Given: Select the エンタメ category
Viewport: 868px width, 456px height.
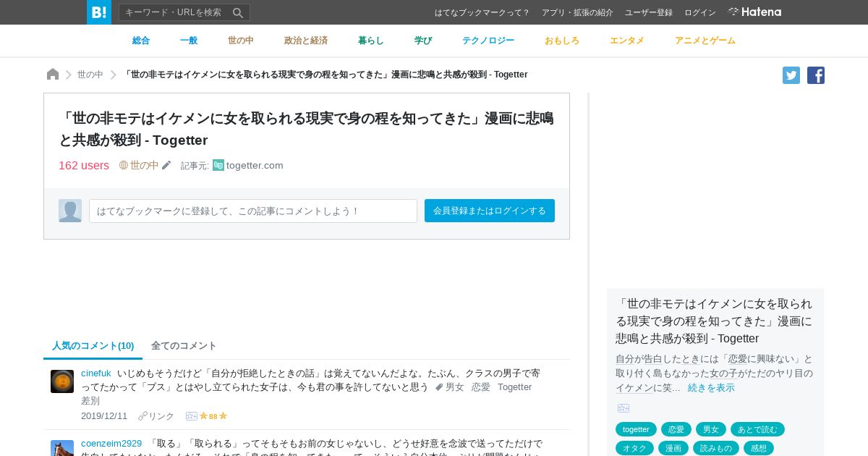Looking at the screenshot, I should click(x=627, y=41).
